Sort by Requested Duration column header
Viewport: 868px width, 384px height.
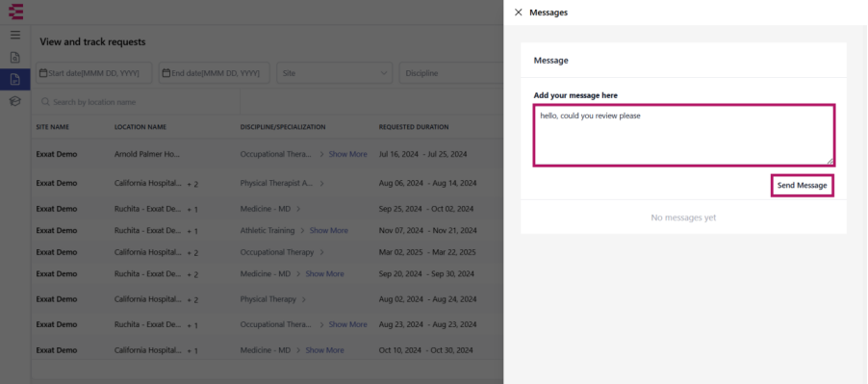(x=414, y=127)
